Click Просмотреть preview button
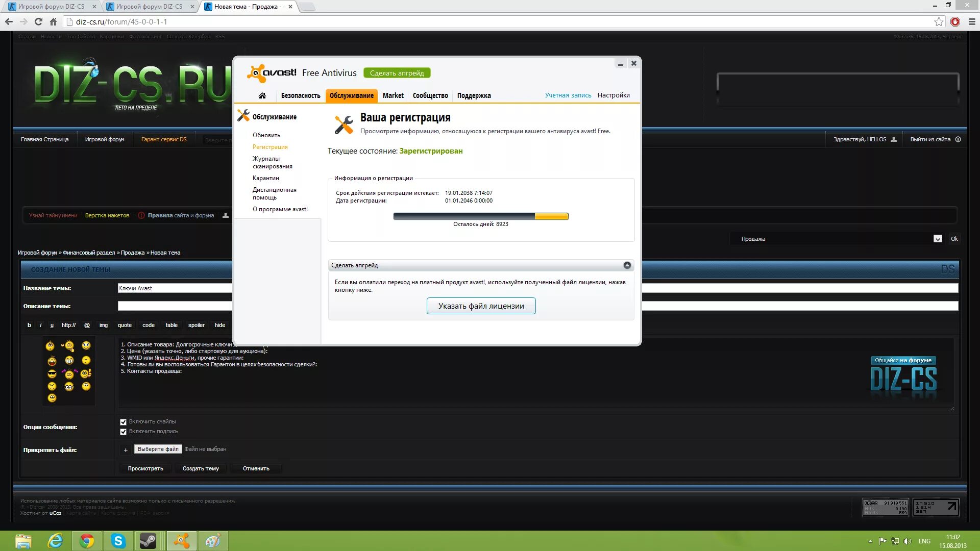Image resolution: width=980 pixels, height=551 pixels. tap(145, 468)
